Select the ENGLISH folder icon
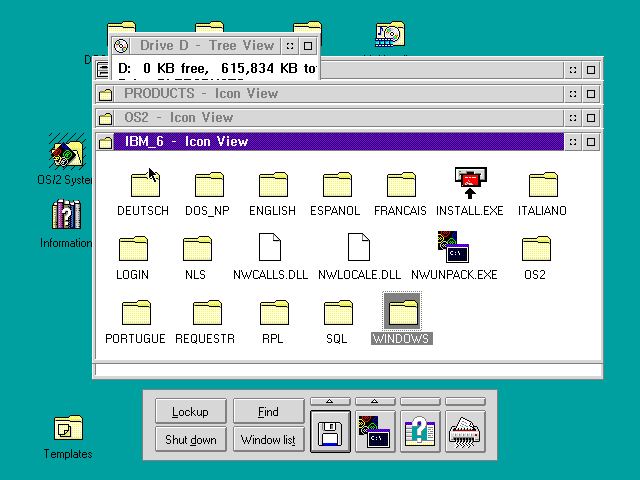This screenshot has height=480, width=640. tap(273, 184)
